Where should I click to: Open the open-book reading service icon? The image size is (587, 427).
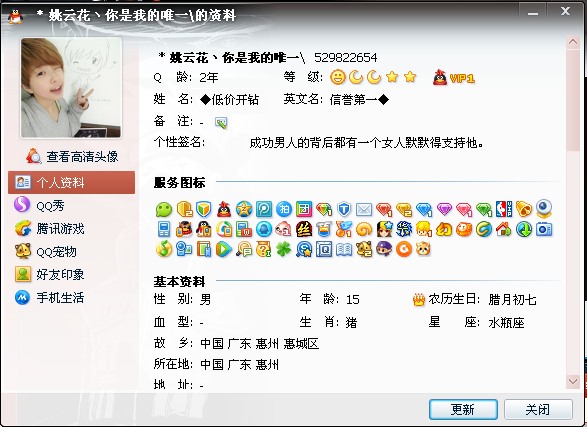344,250
